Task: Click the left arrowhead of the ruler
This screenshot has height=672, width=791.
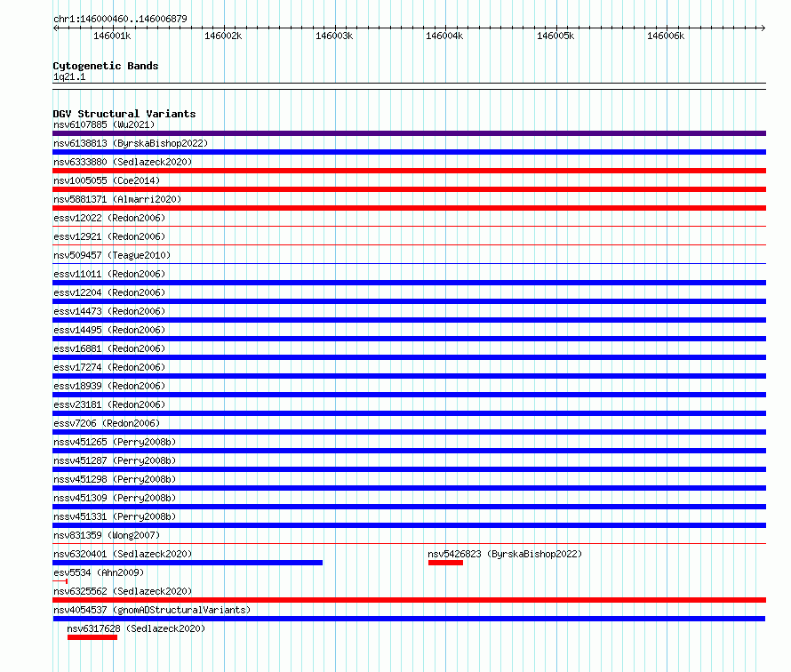Action: point(55,28)
